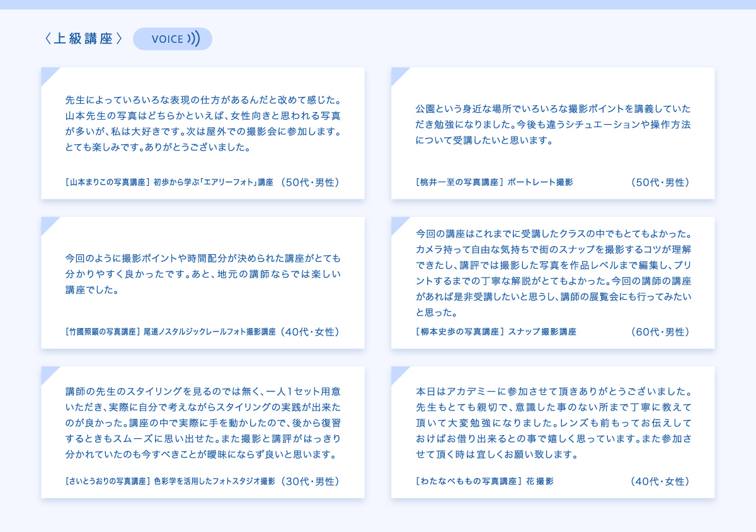
Task: Click corner fold on さいとうおり review card
Action: (48, 373)
